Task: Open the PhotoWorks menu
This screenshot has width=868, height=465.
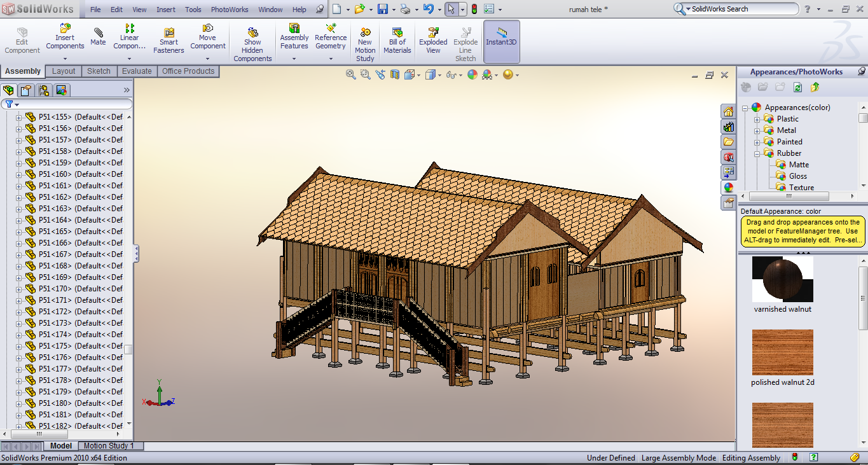Action: click(x=228, y=10)
